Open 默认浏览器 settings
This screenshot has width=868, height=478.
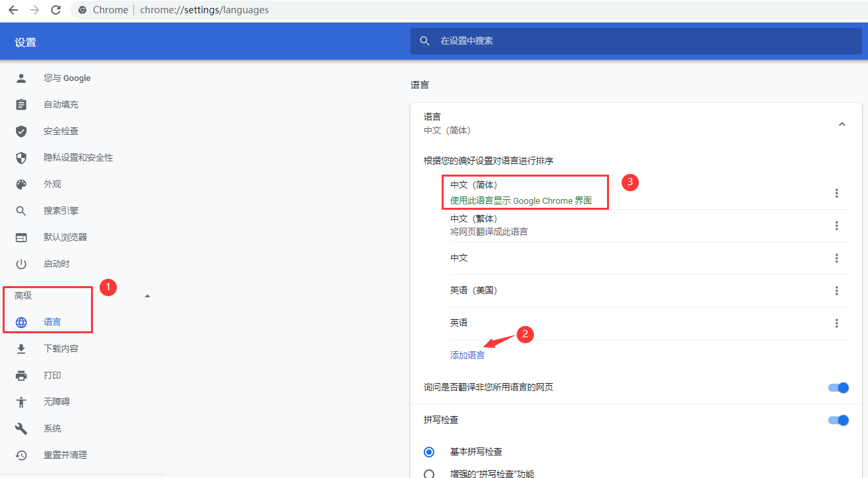tap(66, 238)
